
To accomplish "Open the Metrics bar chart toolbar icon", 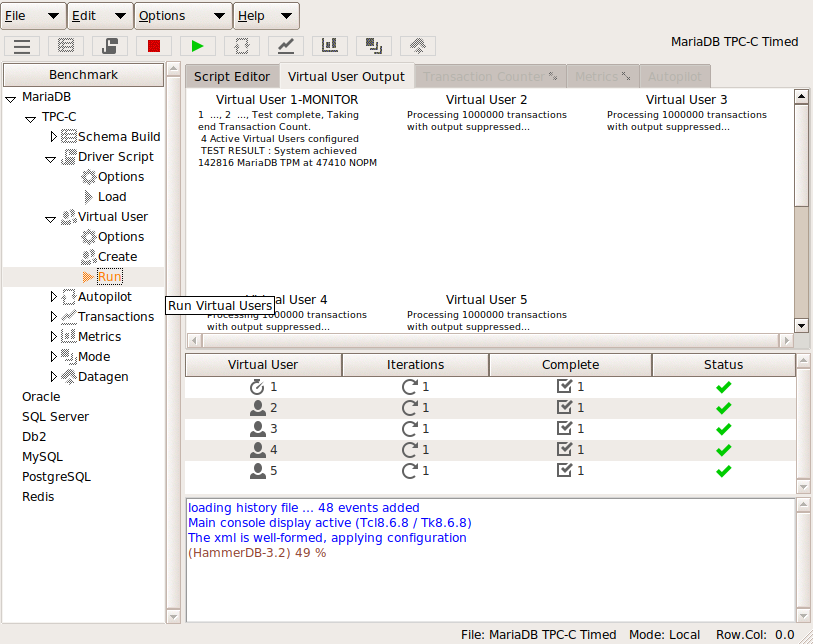I will click(x=330, y=46).
